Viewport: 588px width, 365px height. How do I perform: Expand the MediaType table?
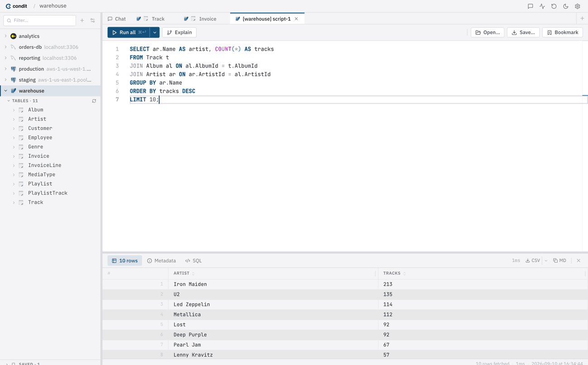coord(14,174)
